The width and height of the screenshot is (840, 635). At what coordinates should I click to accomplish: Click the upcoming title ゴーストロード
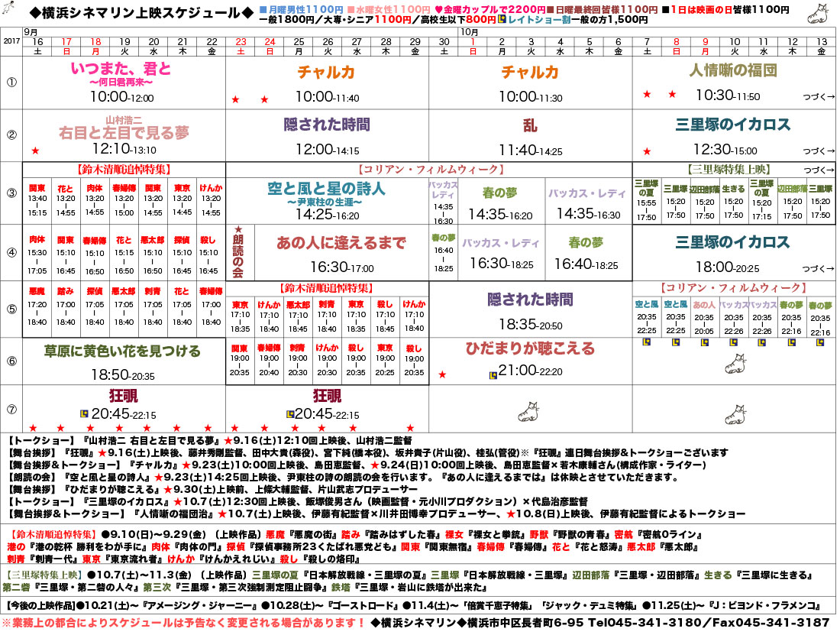coord(362,605)
